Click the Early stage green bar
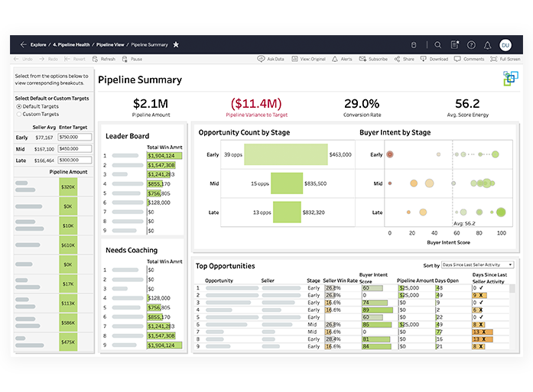The image size is (533, 392). coord(275,154)
